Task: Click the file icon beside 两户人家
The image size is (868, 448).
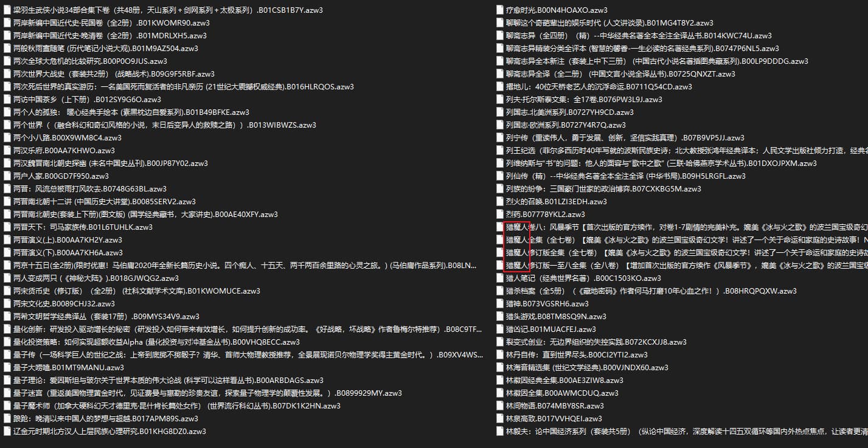Action: 7,176
